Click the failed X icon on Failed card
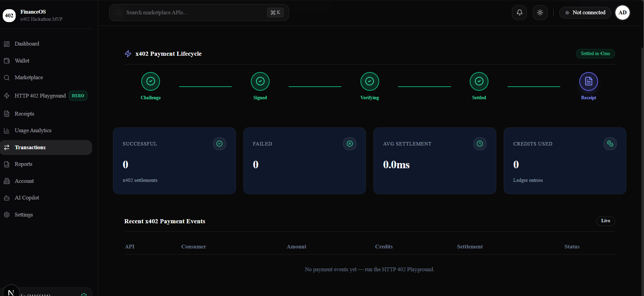The width and height of the screenshot is (644, 296). 350,144
